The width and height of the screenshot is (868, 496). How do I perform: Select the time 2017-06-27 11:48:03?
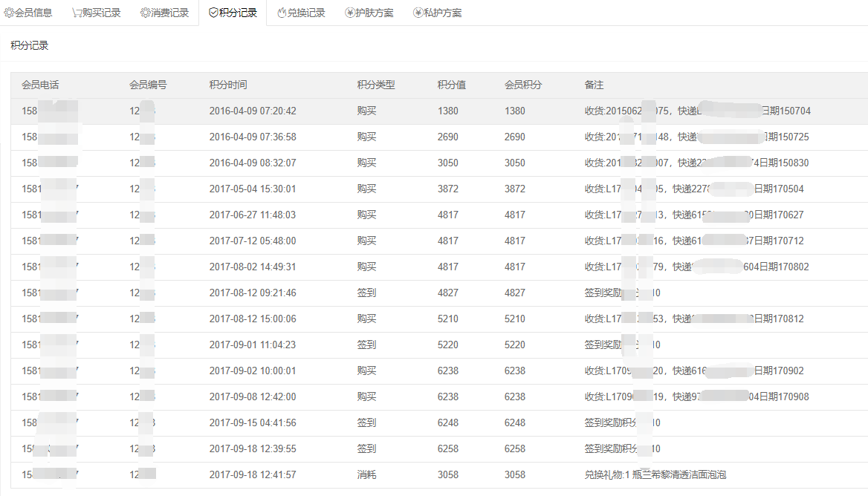pyautogui.click(x=253, y=215)
